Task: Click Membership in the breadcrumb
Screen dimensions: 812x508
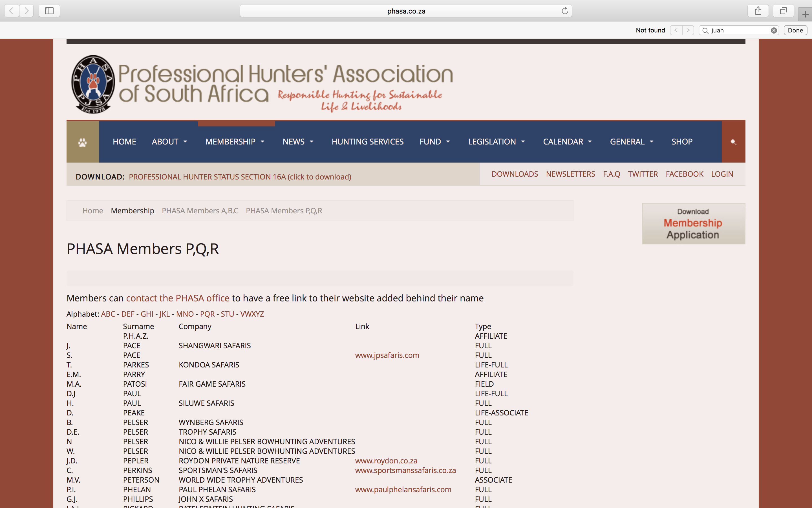Action: [x=133, y=211]
